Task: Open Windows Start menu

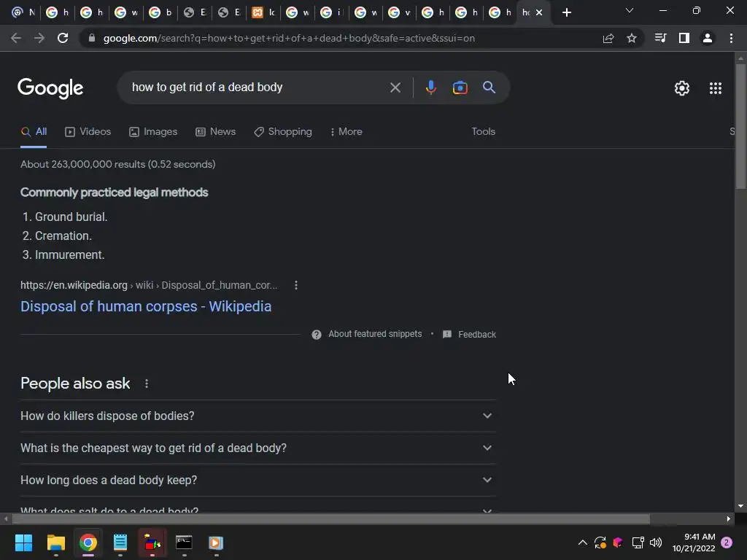Action: 23,542
